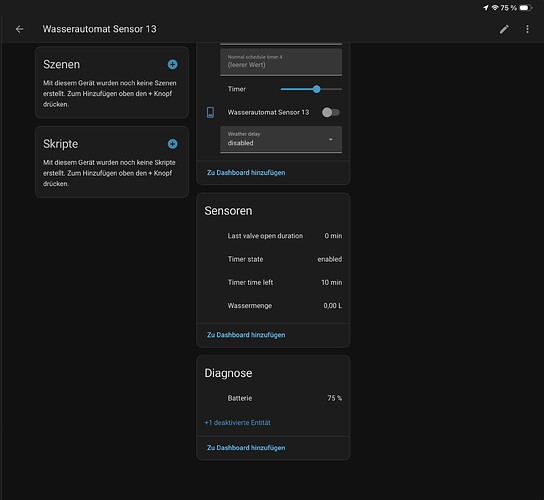Add a new script with plus icon
This screenshot has width=544, height=500.
click(x=172, y=144)
